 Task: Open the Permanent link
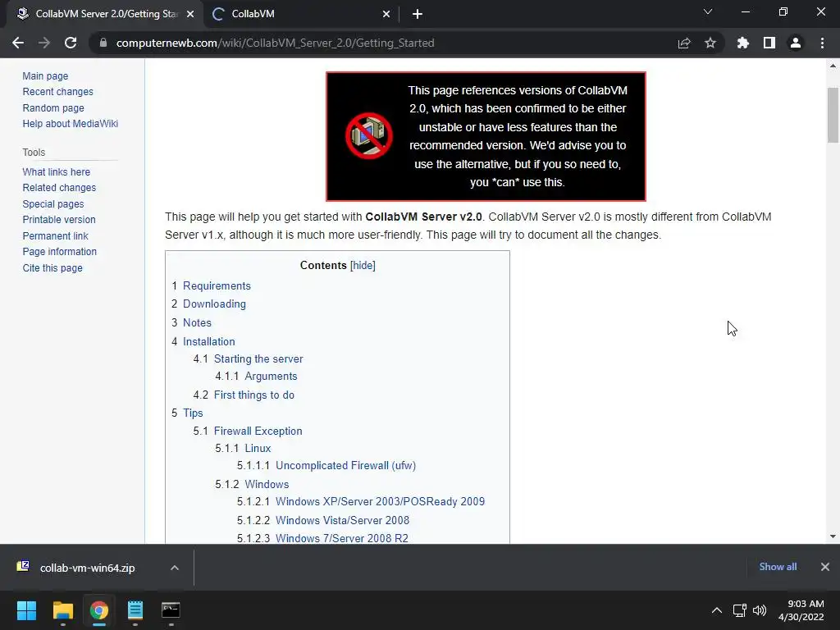[x=55, y=235]
